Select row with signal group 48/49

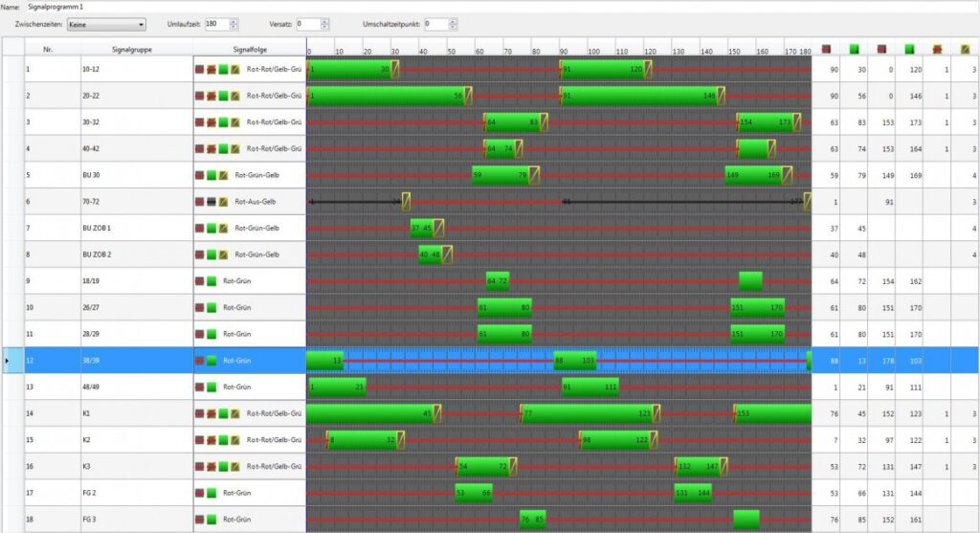(x=489, y=387)
